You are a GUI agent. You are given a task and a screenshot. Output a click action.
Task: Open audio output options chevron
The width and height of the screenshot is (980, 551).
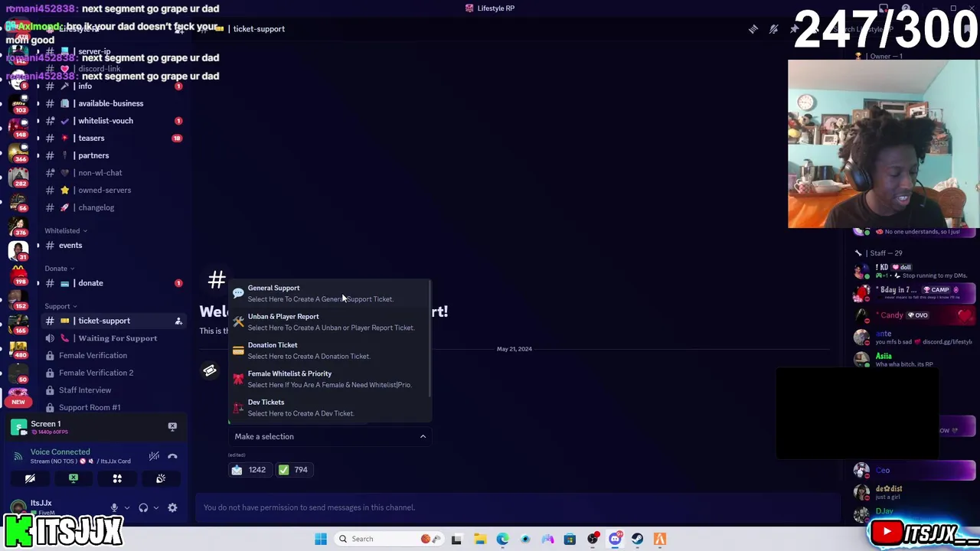point(155,507)
